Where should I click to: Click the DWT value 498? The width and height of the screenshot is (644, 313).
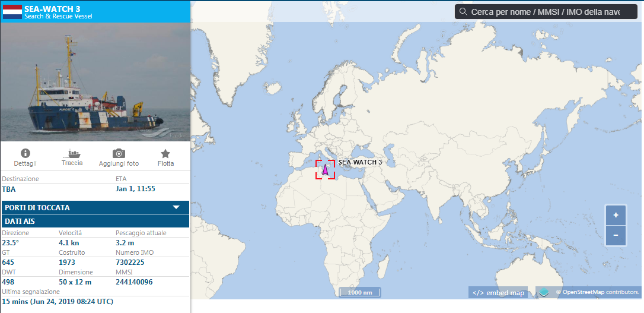point(8,282)
